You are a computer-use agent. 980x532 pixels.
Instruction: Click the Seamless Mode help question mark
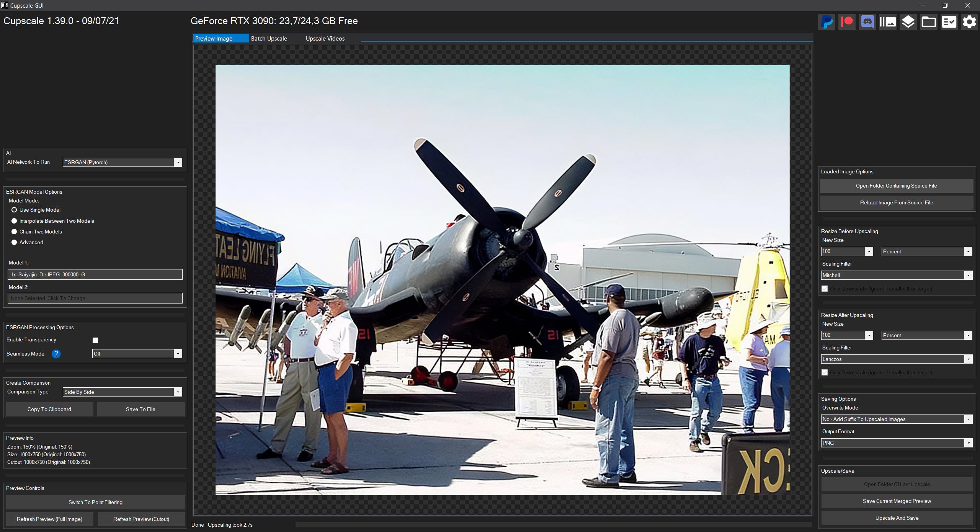point(56,354)
